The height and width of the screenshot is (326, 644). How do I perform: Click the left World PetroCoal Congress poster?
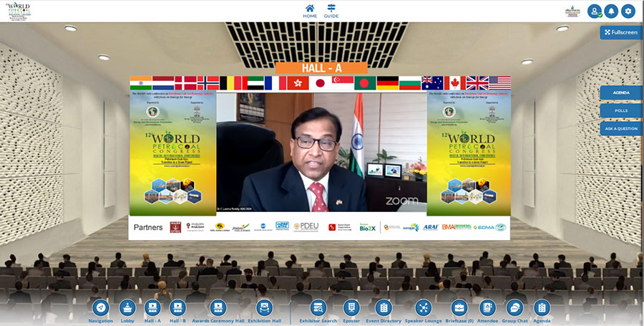pos(173,153)
